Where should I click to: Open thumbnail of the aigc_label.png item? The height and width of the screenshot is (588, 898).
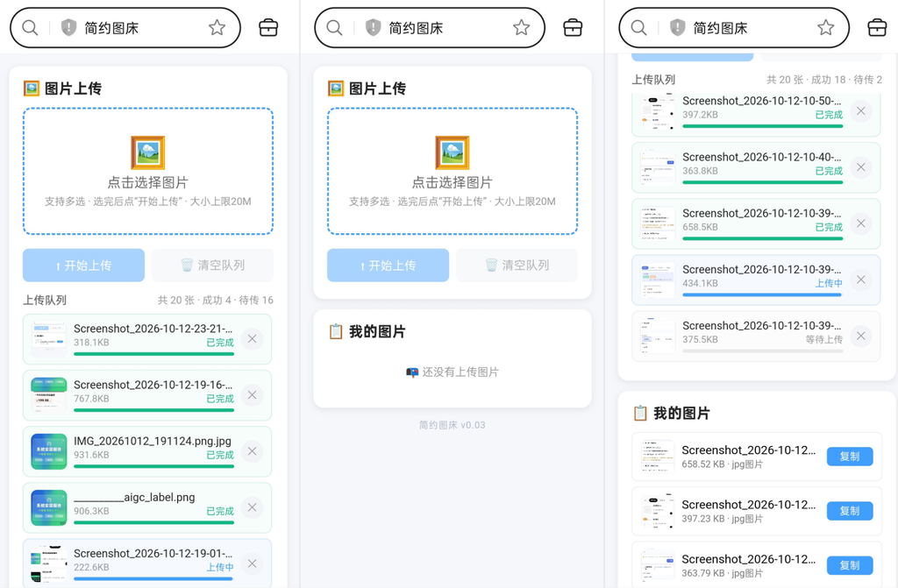point(49,507)
